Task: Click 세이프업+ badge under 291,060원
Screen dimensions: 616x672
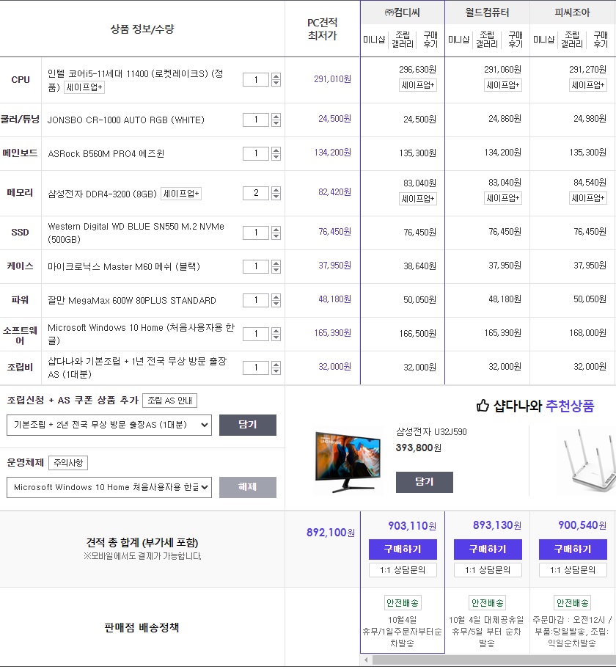Action: pyautogui.click(x=503, y=85)
